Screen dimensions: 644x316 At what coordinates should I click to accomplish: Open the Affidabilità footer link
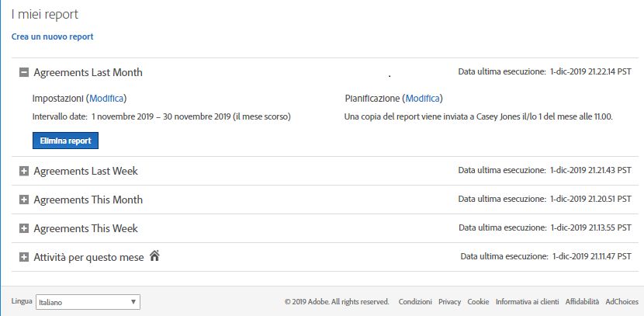coord(582,301)
